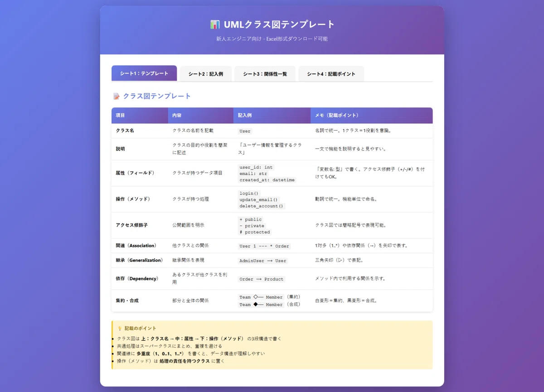Screen dimensions: 544x392
Task: Click the - private code sample
Action: click(252, 226)
